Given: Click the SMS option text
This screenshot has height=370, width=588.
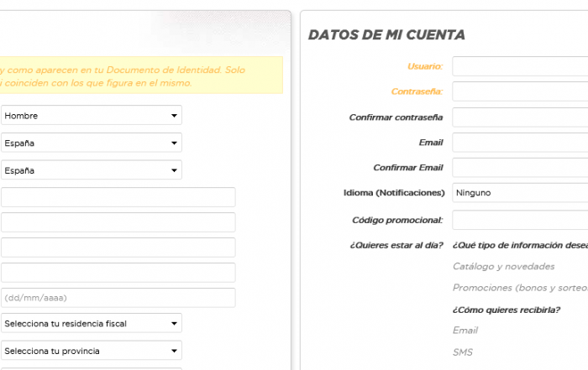Looking at the screenshot, I should pos(463,352).
